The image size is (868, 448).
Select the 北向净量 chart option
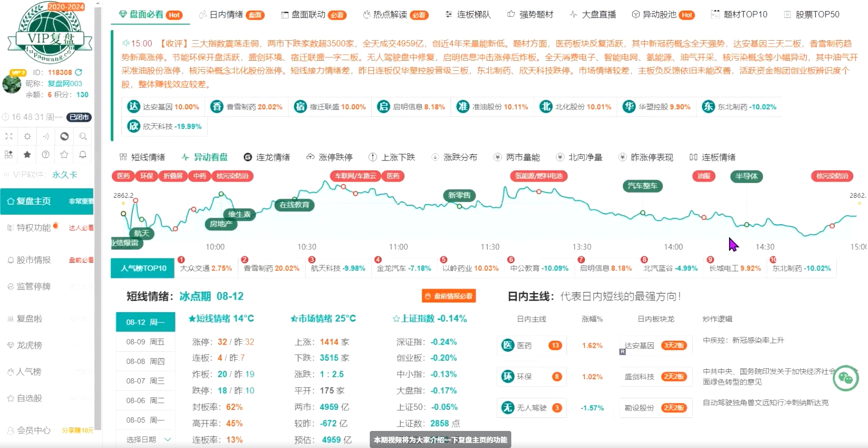coord(579,157)
